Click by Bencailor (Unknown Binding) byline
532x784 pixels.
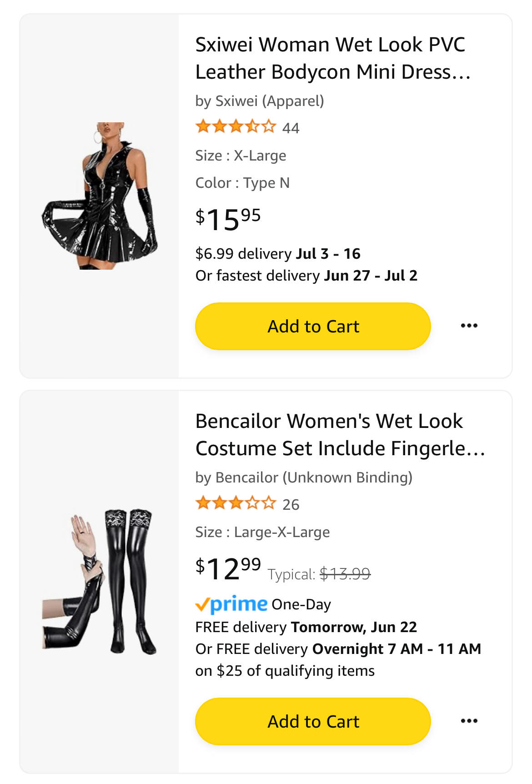point(304,477)
